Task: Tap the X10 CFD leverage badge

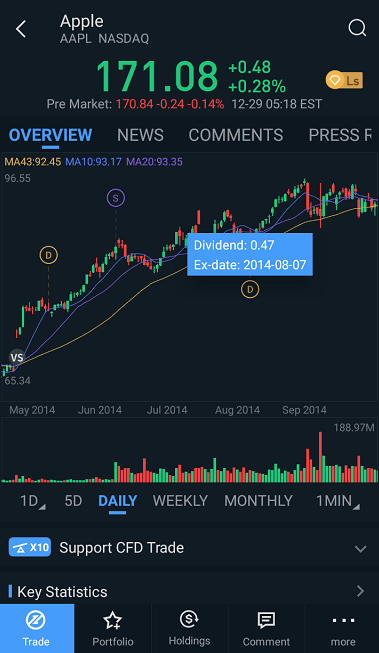Action: pyautogui.click(x=30, y=547)
